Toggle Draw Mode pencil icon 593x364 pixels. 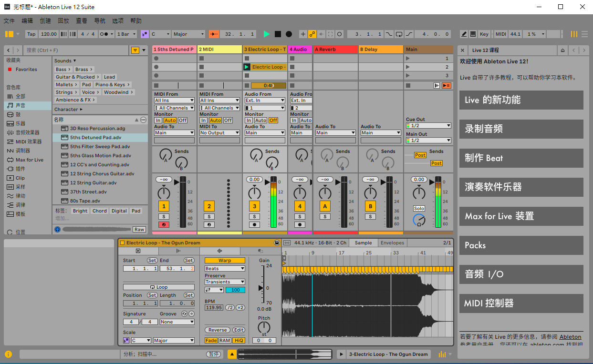click(x=464, y=34)
